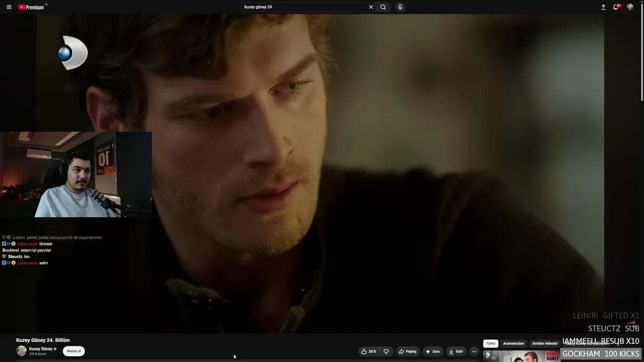Viewport: 644px width, 362px height.
Task: Select the 'Tümü' filter chip
Action: [x=491, y=343]
